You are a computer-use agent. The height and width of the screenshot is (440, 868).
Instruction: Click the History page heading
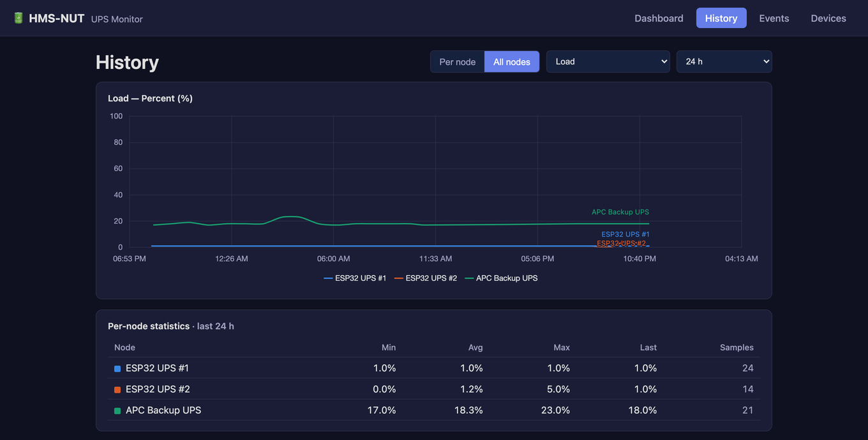click(x=127, y=62)
